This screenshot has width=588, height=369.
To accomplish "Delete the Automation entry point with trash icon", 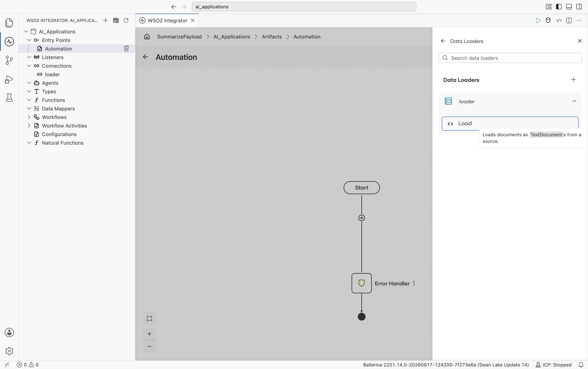I will (126, 49).
